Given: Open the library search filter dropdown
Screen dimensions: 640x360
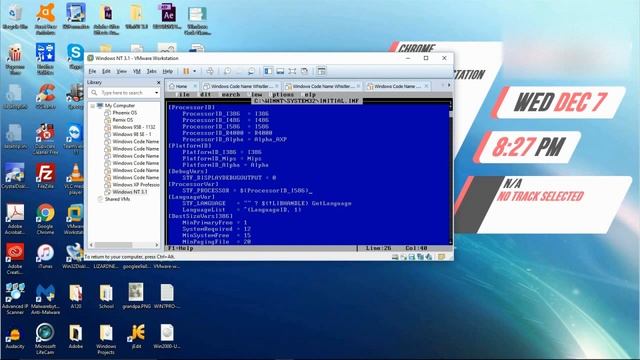Looking at the screenshot, I should 156,93.
